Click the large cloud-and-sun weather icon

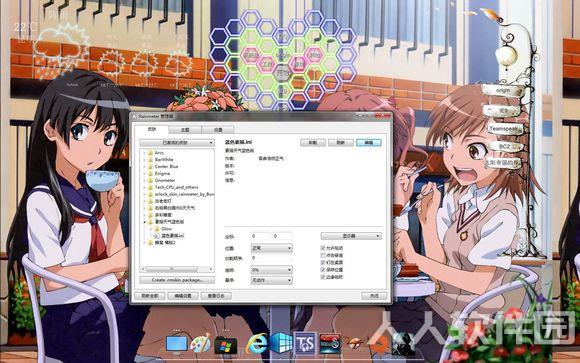(61, 50)
